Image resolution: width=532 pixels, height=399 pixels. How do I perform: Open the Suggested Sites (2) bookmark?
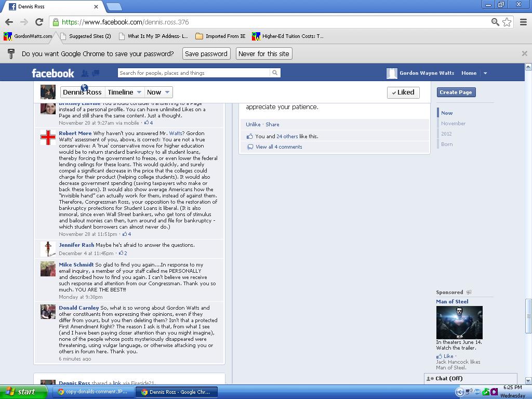point(86,36)
